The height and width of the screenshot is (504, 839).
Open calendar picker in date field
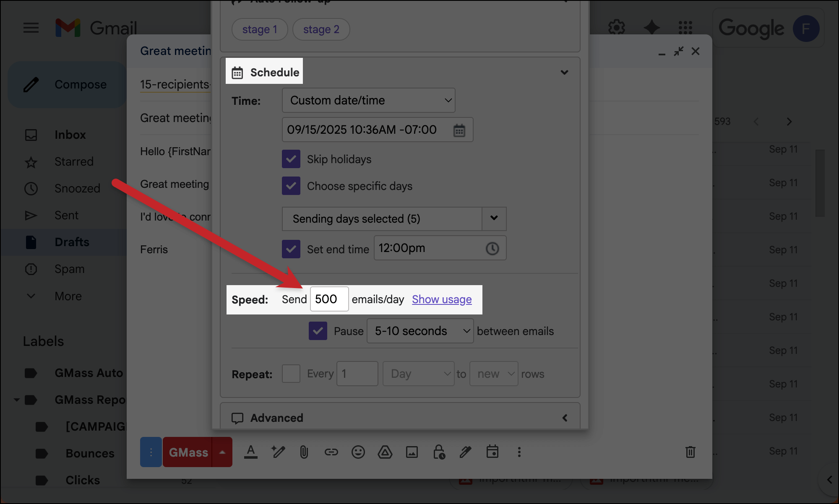(459, 130)
